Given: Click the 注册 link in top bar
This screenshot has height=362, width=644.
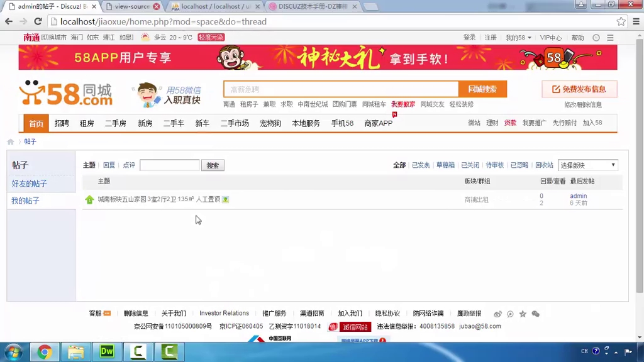Looking at the screenshot, I should click(491, 37).
